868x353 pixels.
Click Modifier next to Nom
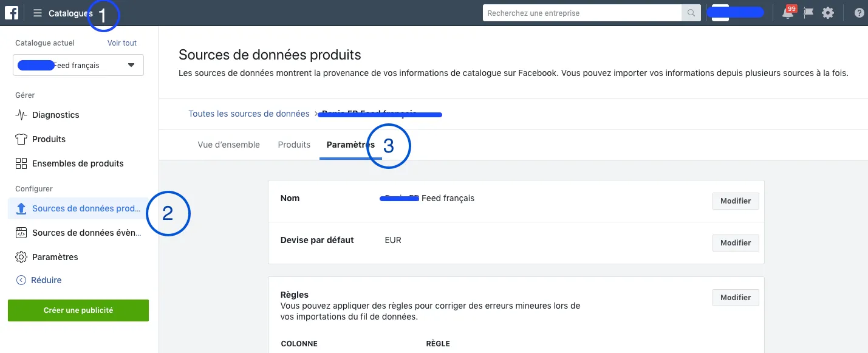click(736, 200)
